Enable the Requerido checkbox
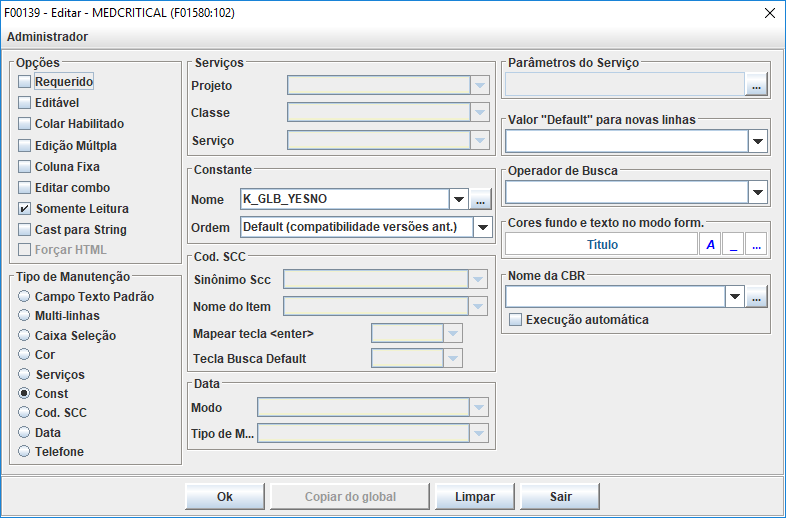The width and height of the screenshot is (786, 518). [x=25, y=82]
